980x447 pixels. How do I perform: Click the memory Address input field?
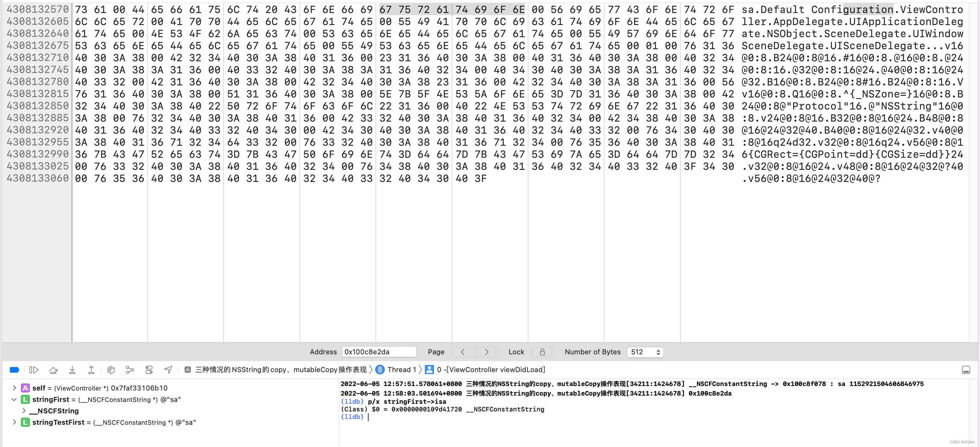point(379,352)
